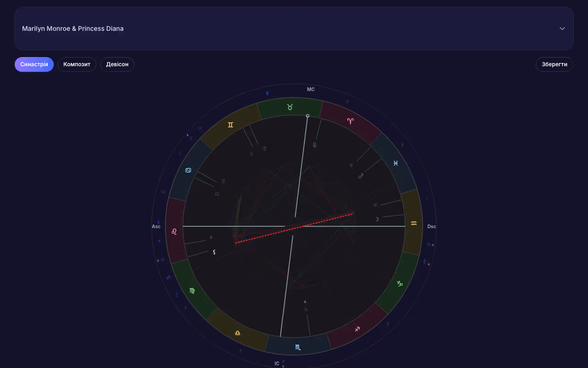Switch to the Девісон tab
Image resolution: width=588 pixels, height=368 pixels.
coord(117,64)
